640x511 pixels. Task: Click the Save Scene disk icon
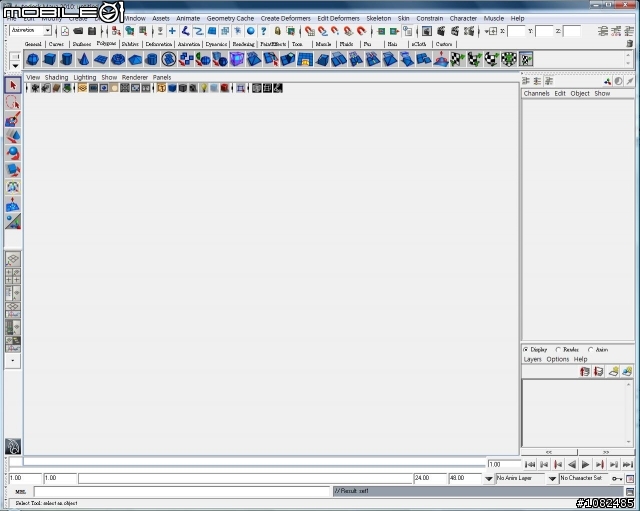click(92, 31)
